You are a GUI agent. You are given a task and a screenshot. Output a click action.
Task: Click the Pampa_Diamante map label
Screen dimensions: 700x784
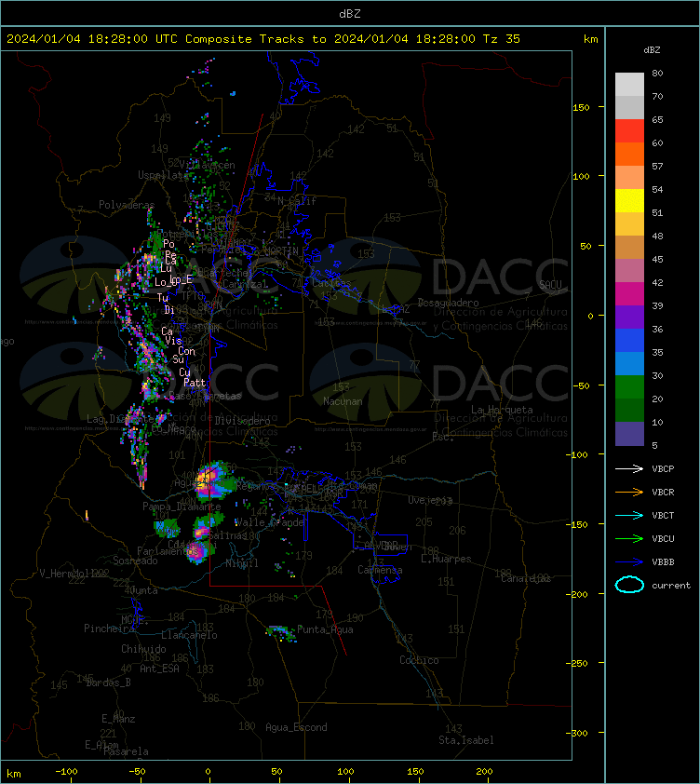(182, 507)
